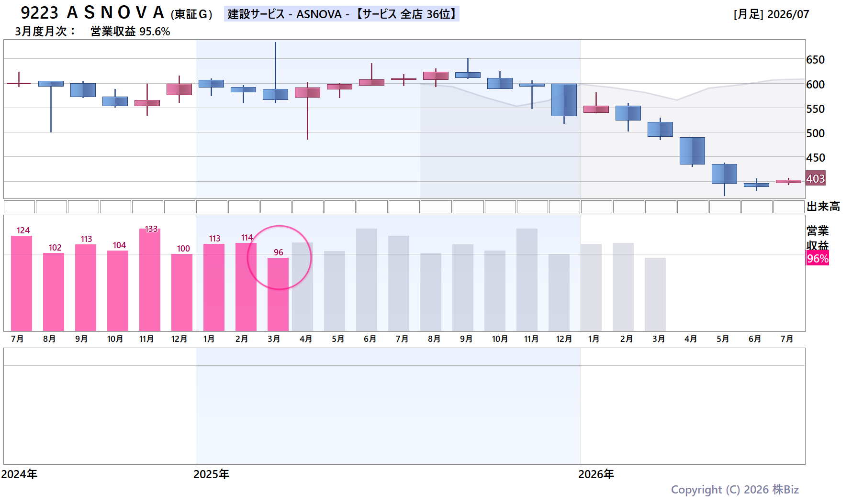Select the pink bar labeled 133
The image size is (852, 504).
pyautogui.click(x=150, y=280)
